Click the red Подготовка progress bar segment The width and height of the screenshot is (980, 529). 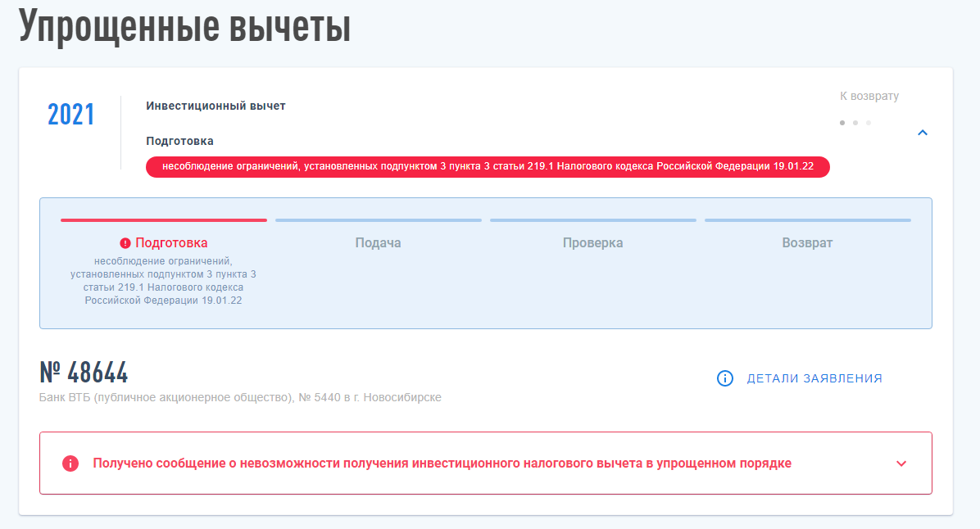click(164, 220)
